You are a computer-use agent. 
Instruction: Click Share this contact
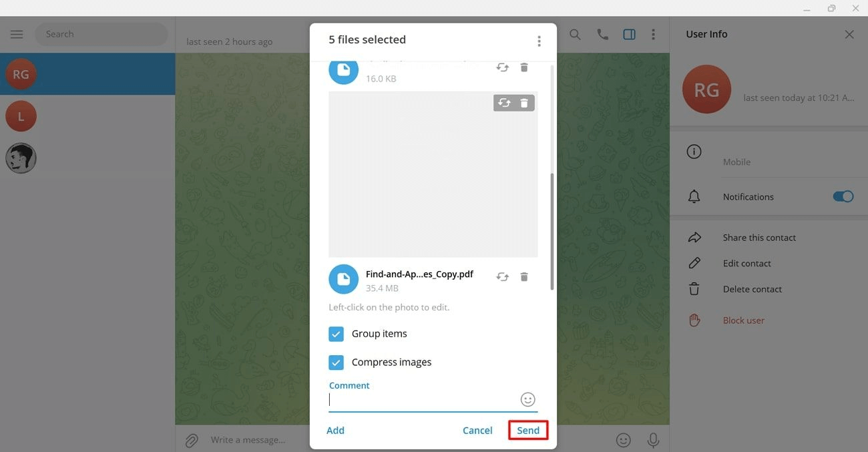pyautogui.click(x=759, y=238)
